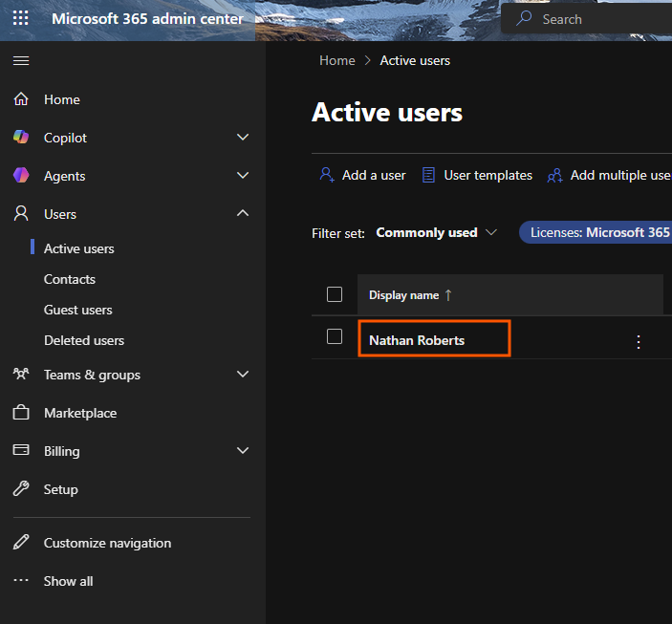The width and height of the screenshot is (672, 624).
Task: Click Add a user button
Action: [x=362, y=175]
